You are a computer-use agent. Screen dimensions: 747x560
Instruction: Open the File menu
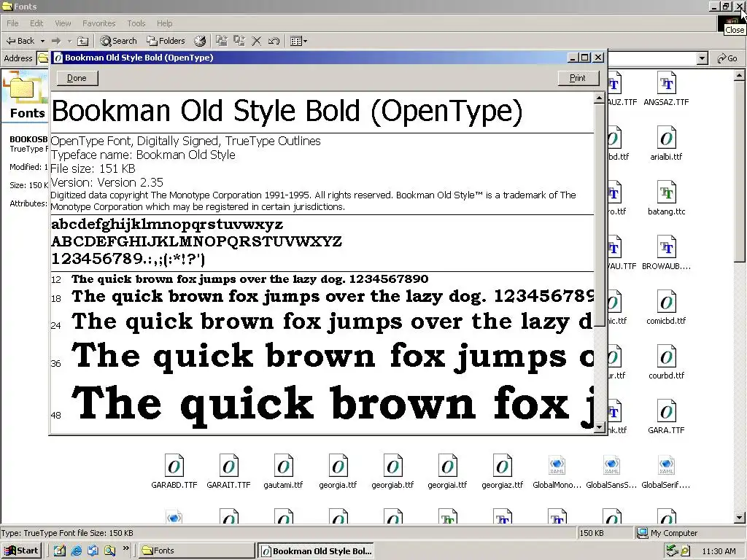click(12, 23)
